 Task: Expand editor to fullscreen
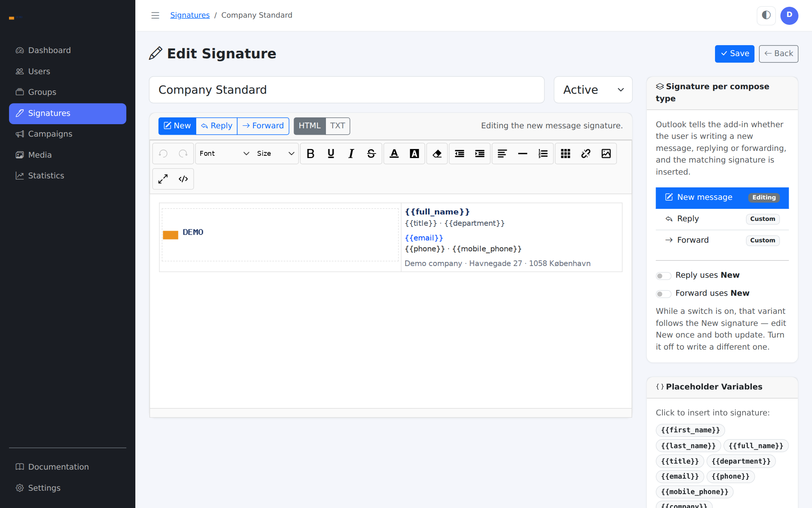click(163, 179)
